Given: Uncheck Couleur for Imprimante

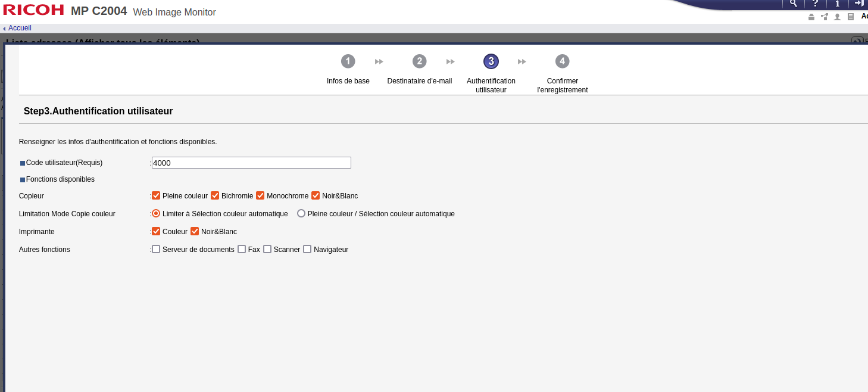Looking at the screenshot, I should point(156,231).
